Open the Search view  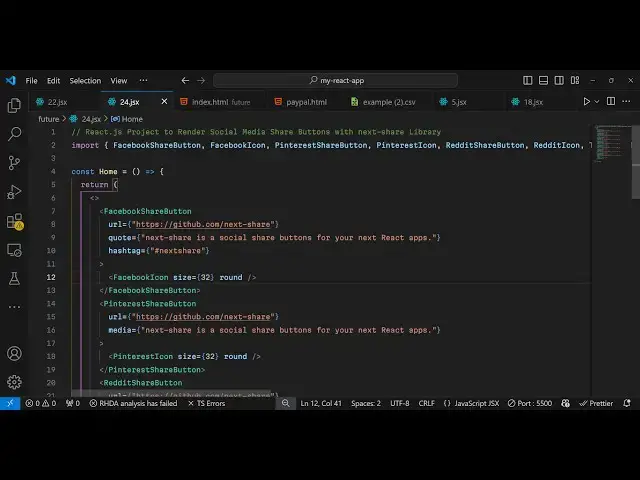point(14,134)
